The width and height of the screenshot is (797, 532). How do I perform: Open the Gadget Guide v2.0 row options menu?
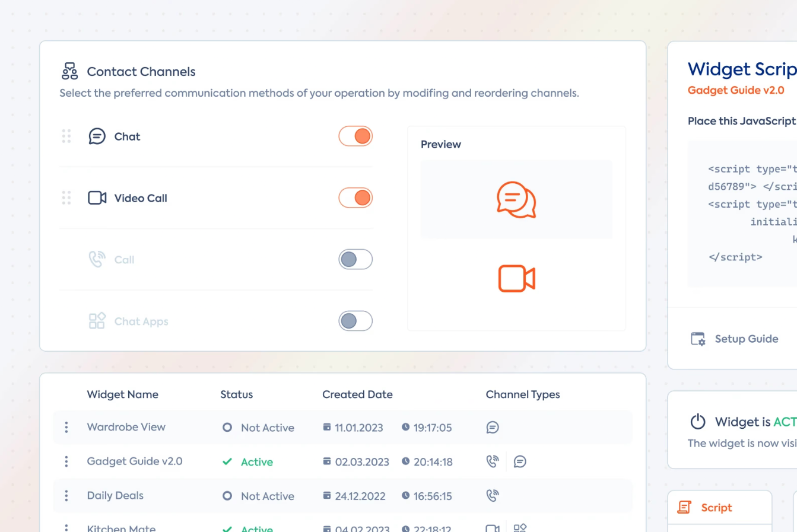[66, 461]
